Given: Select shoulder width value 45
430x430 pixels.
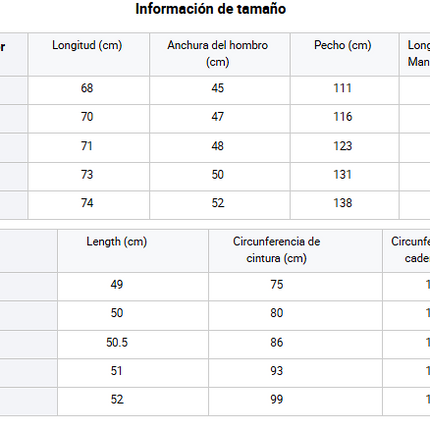Looking at the screenshot, I should (x=220, y=90).
